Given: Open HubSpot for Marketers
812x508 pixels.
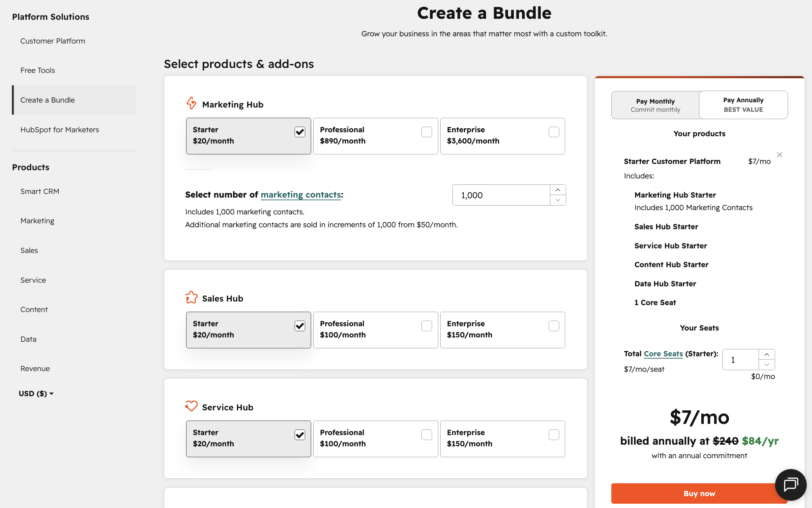Looking at the screenshot, I should coord(60,130).
